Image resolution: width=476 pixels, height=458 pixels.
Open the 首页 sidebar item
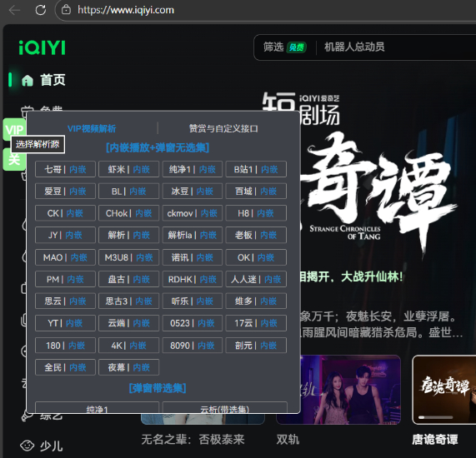43,80
